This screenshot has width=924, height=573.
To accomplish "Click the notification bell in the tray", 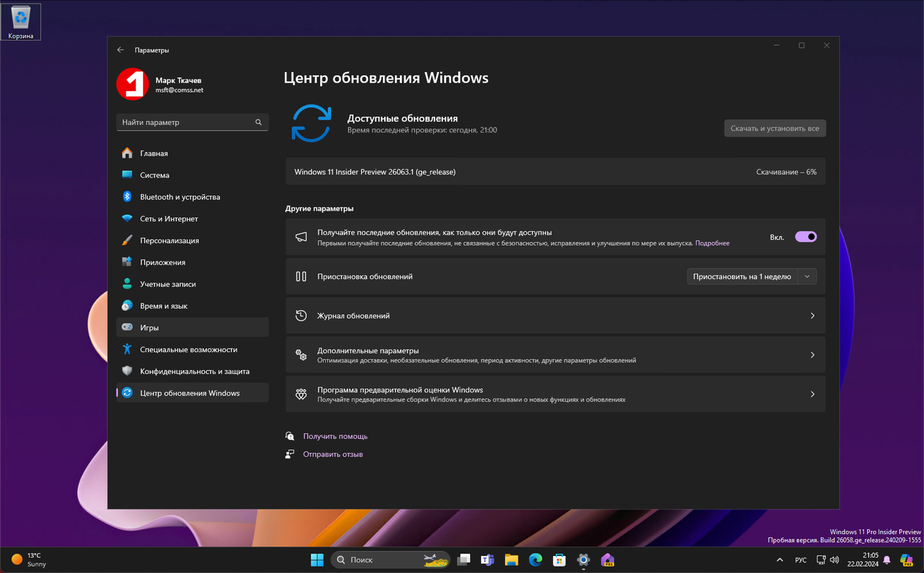I will pos(886,560).
